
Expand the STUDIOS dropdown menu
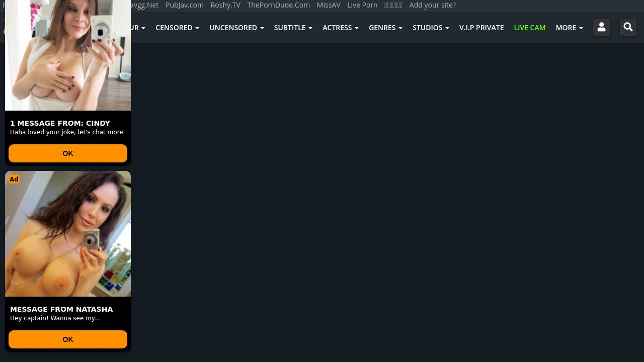point(431,28)
